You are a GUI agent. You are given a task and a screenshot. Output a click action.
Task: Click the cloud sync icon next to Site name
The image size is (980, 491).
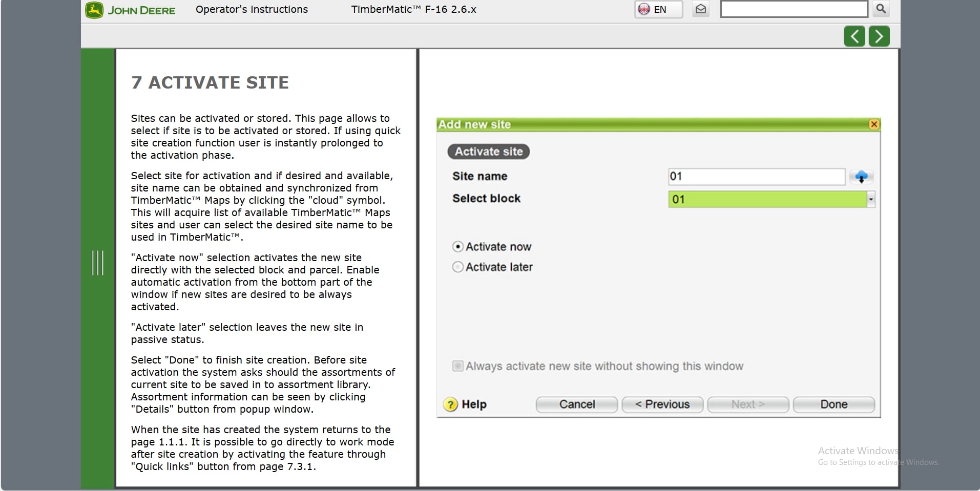click(861, 177)
